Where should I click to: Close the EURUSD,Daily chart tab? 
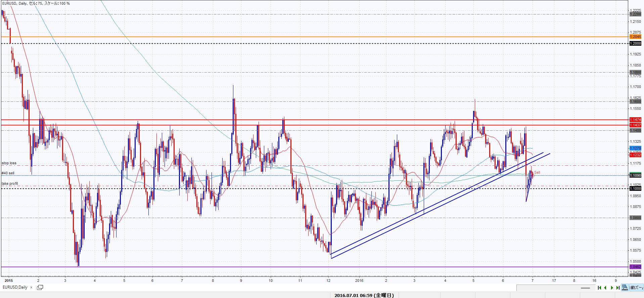(x=32, y=287)
